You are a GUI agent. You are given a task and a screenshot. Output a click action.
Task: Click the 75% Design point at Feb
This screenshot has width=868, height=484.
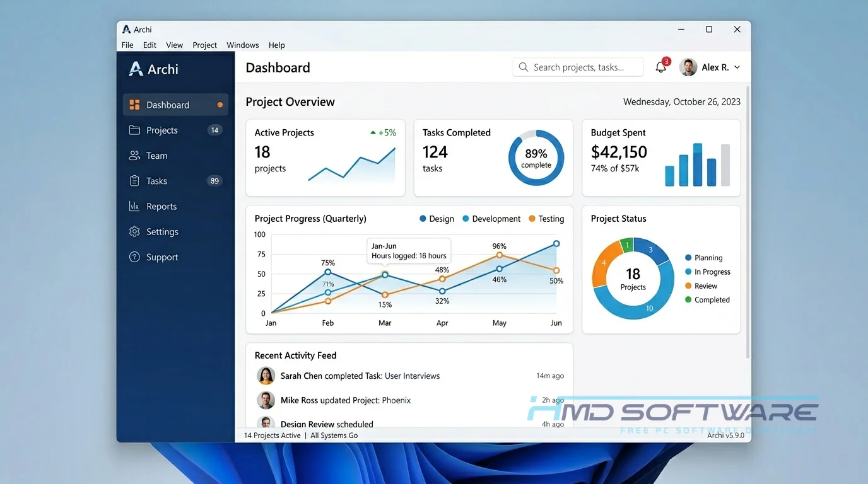[328, 272]
